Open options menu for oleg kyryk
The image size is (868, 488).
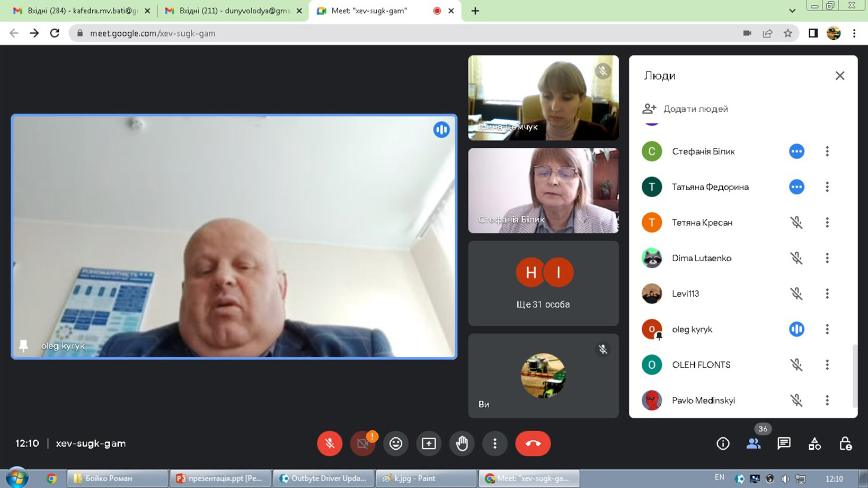[x=827, y=329]
